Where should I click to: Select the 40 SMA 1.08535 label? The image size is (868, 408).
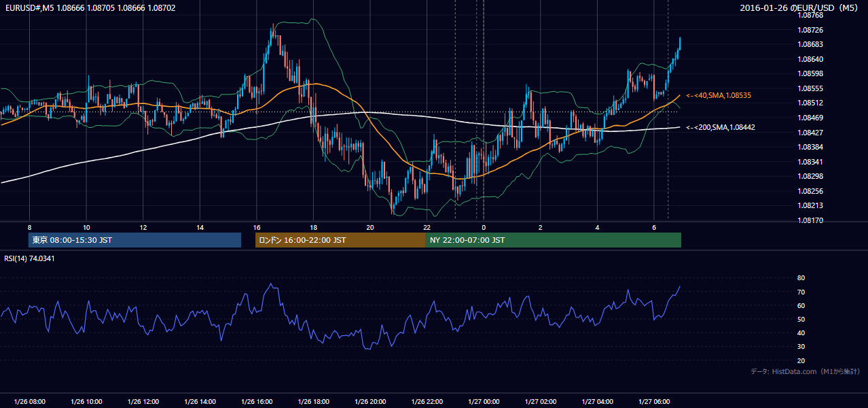(719, 95)
